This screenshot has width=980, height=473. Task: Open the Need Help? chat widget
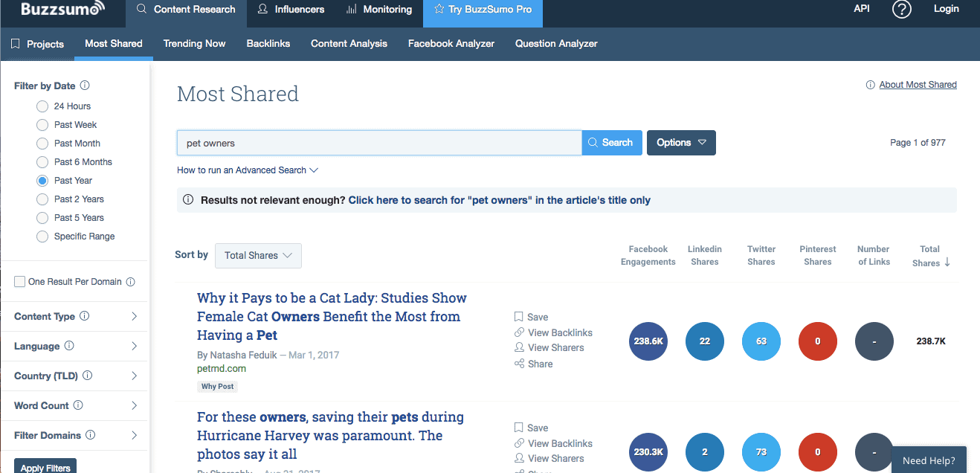(929, 460)
